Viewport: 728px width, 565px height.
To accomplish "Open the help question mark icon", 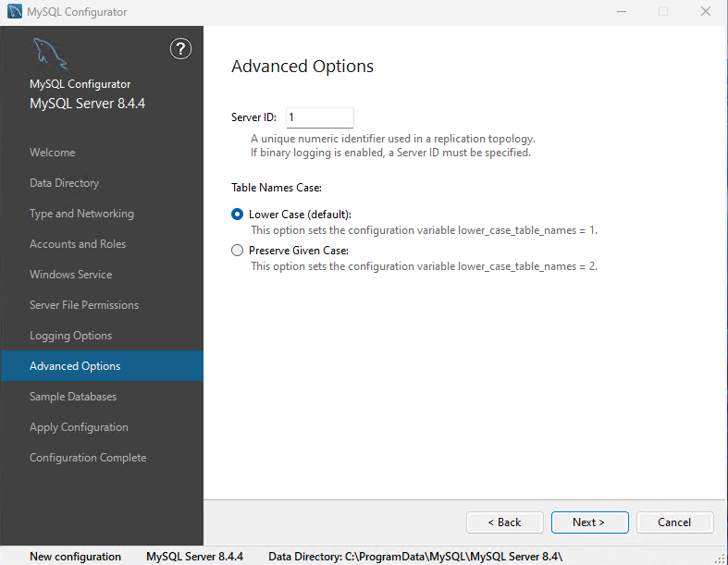I will (180, 49).
